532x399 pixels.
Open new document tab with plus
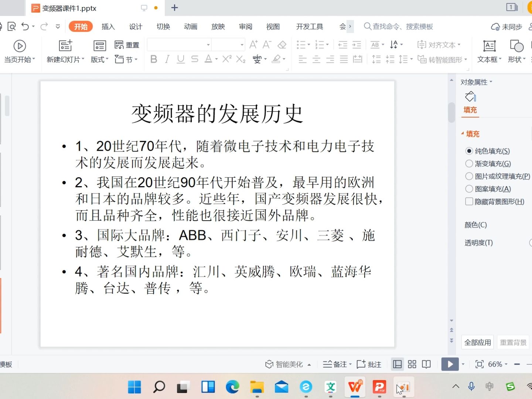[175, 8]
